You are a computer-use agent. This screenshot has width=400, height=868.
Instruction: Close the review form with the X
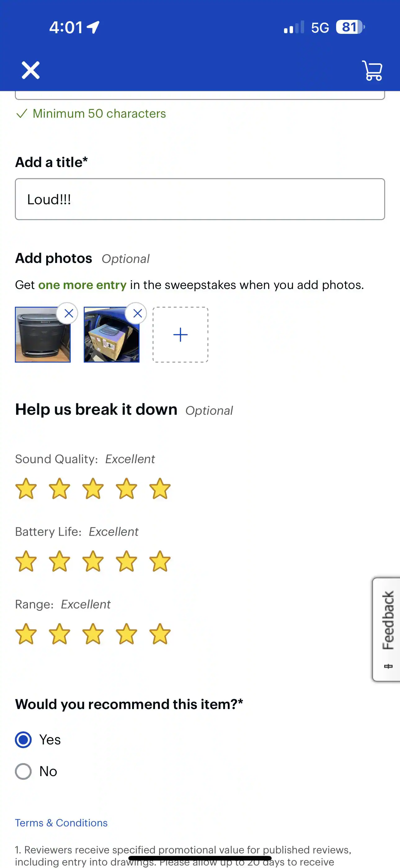pos(31,70)
